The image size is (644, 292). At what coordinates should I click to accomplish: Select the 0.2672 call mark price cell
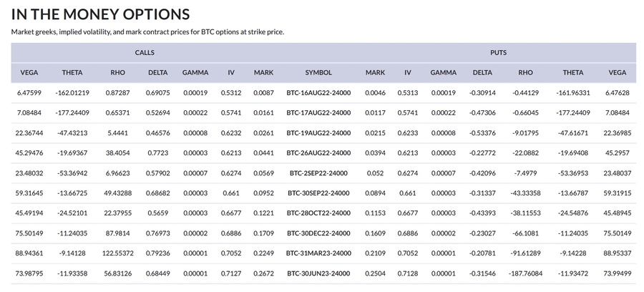click(263, 273)
